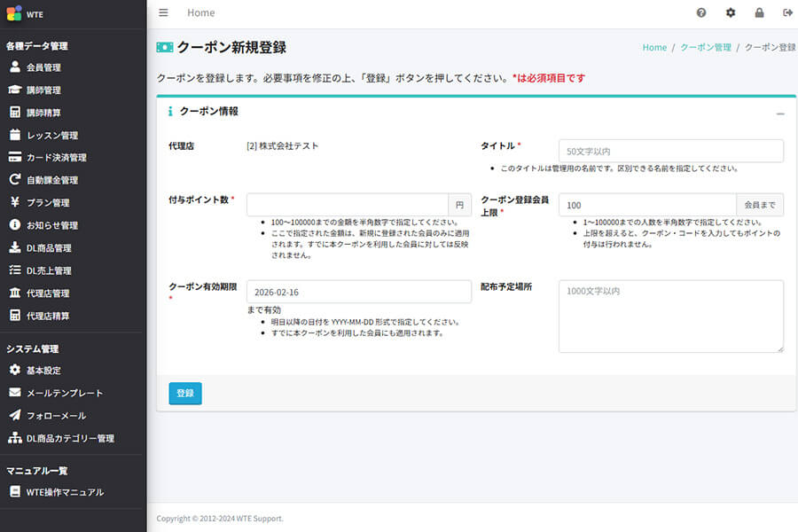Screen dimensions: 798x532
Task: Click the クーポン有効期限 date field
Action: point(358,291)
